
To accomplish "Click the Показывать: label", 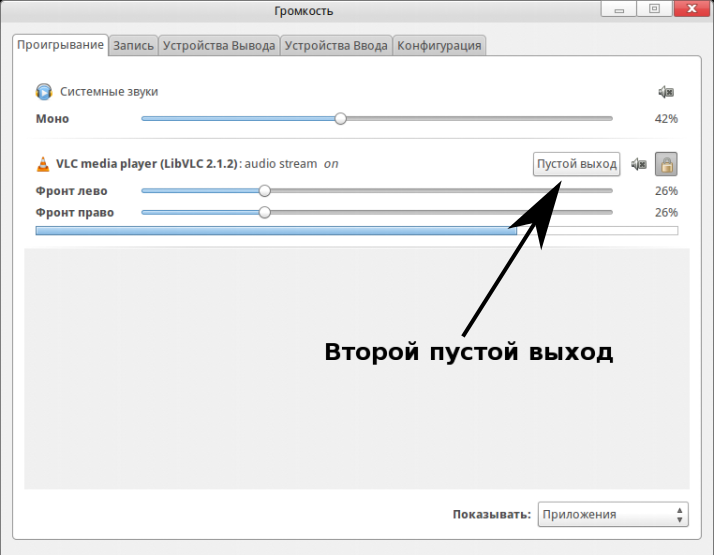I will coord(492,514).
